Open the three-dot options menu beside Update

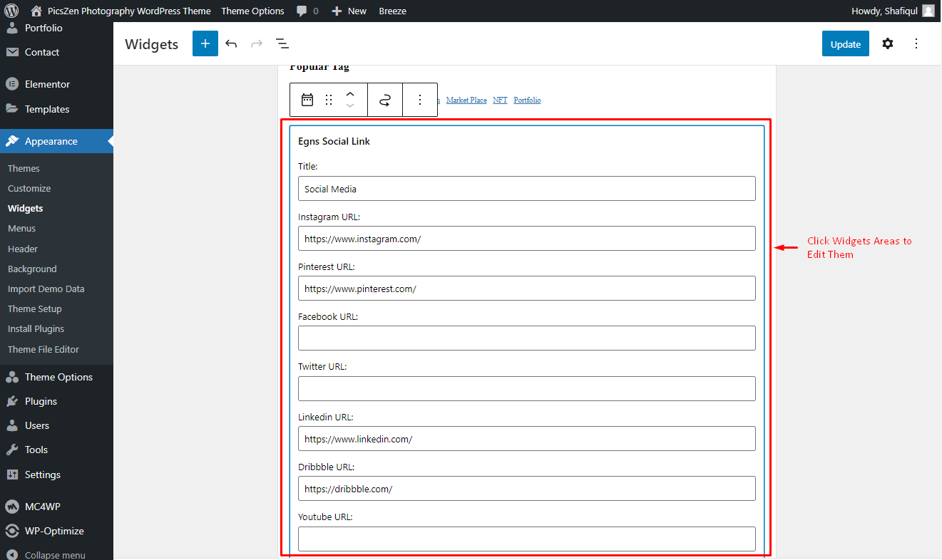pyautogui.click(x=916, y=43)
